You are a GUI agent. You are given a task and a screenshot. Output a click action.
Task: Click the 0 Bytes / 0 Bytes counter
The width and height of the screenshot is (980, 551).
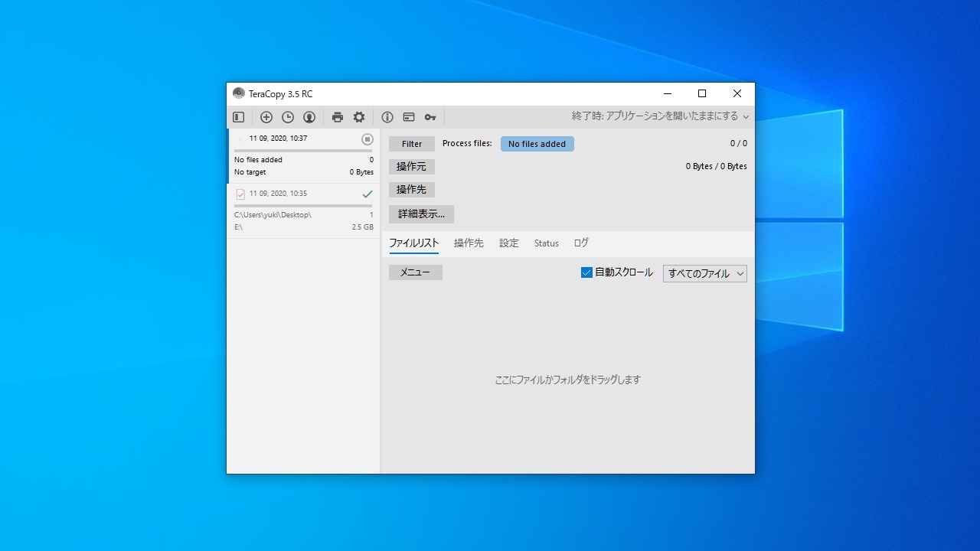pos(717,166)
